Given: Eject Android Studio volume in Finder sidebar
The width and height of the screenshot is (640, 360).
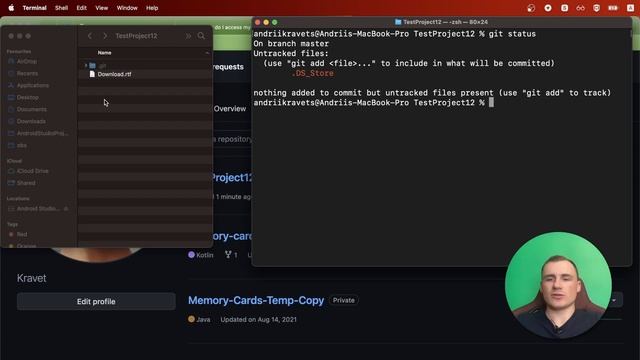Looking at the screenshot, I should (66, 209).
